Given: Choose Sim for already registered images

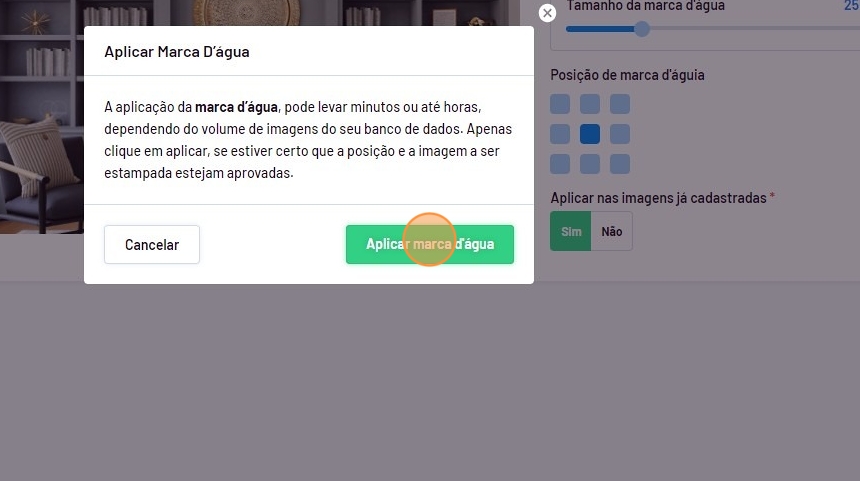Looking at the screenshot, I should click(x=570, y=231).
